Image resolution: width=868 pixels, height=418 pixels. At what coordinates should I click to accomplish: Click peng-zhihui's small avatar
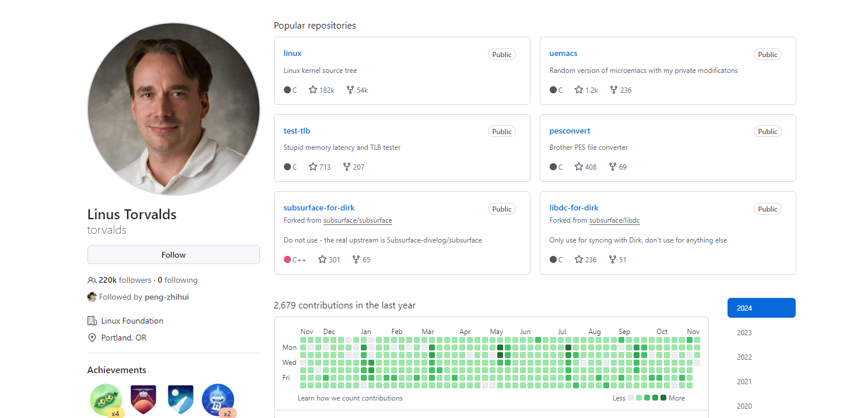(92, 297)
